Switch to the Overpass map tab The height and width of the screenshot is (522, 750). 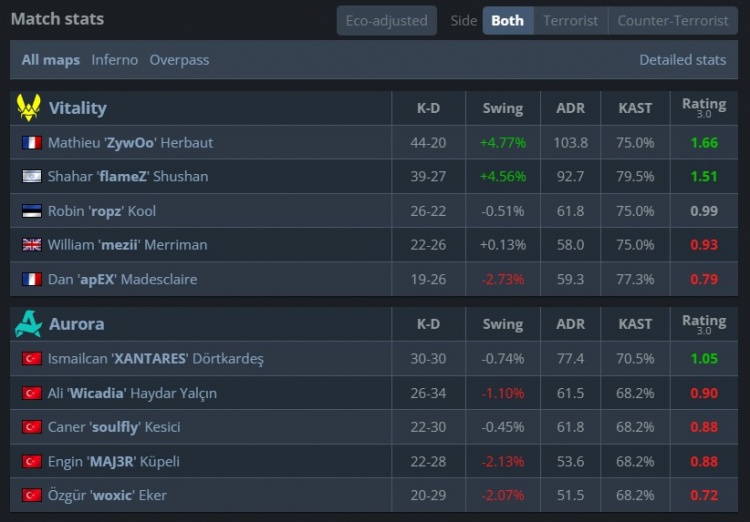180,60
